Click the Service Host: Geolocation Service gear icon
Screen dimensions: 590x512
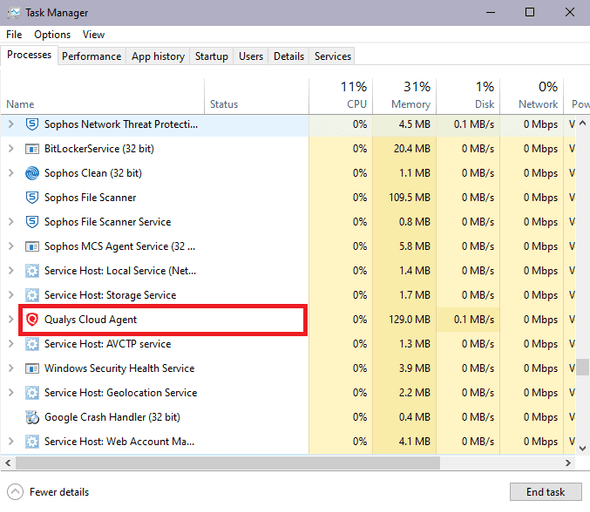point(32,393)
